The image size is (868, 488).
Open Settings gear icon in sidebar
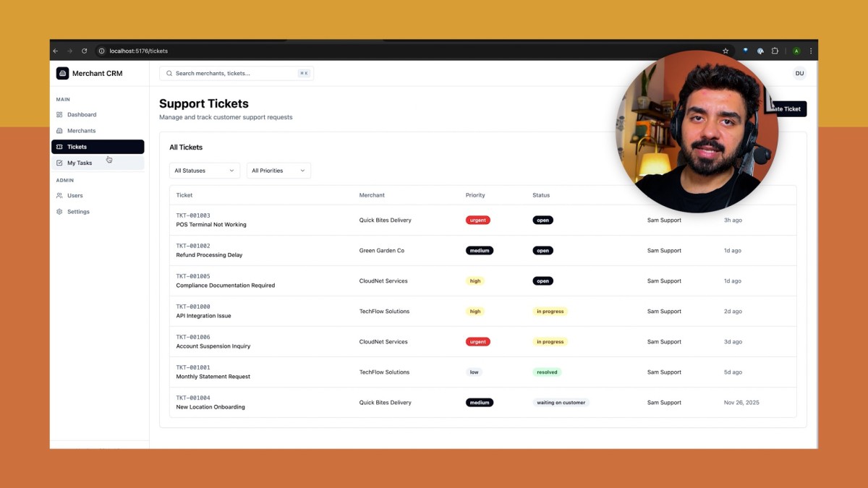(59, 212)
